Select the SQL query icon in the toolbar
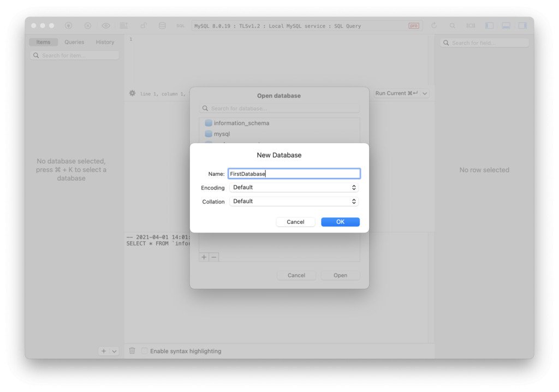This screenshot has height=392, width=559. click(x=180, y=26)
